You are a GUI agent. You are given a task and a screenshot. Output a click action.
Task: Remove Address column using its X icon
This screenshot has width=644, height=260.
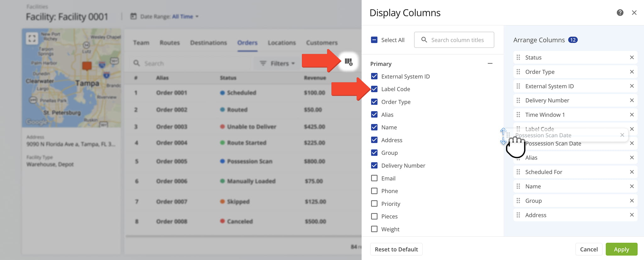coord(631,215)
